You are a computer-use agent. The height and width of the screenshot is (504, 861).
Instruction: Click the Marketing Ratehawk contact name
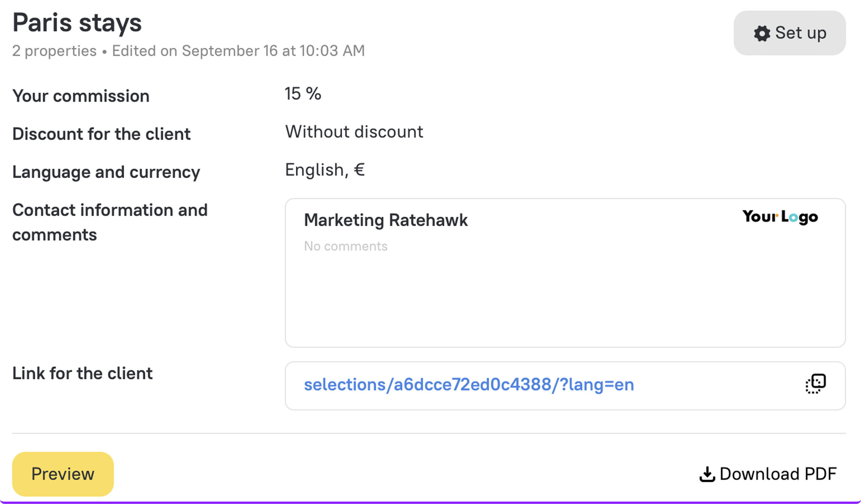pos(385,220)
